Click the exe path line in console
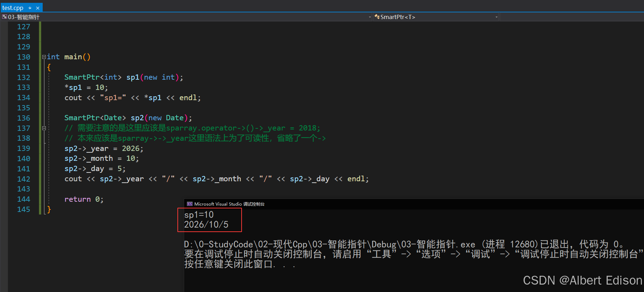This screenshot has height=292, width=644. point(405,244)
